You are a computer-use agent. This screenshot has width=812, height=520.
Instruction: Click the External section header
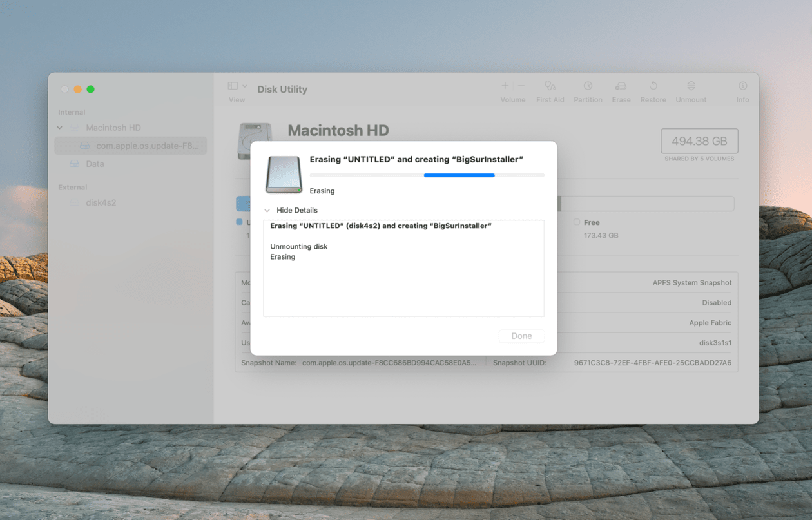[73, 188]
